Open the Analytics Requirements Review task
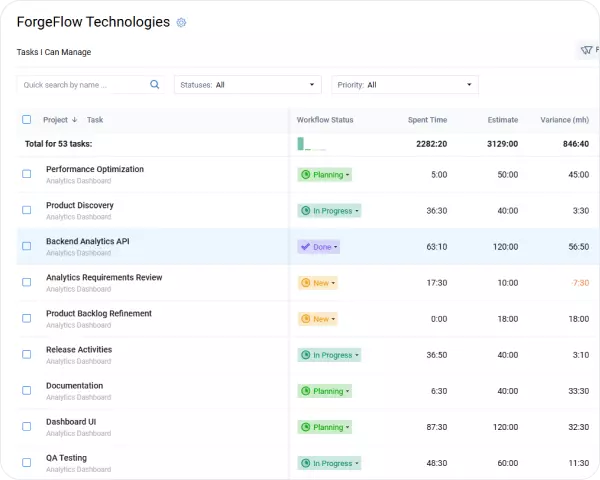Image resolution: width=600 pixels, height=480 pixels. 104,277
